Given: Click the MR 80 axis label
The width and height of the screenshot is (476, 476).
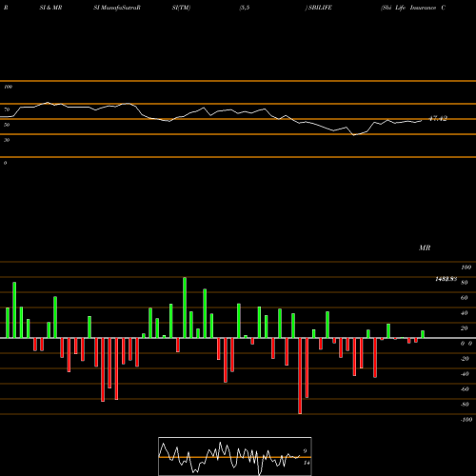Looking at the screenshot, I should pyautogui.click(x=465, y=283).
